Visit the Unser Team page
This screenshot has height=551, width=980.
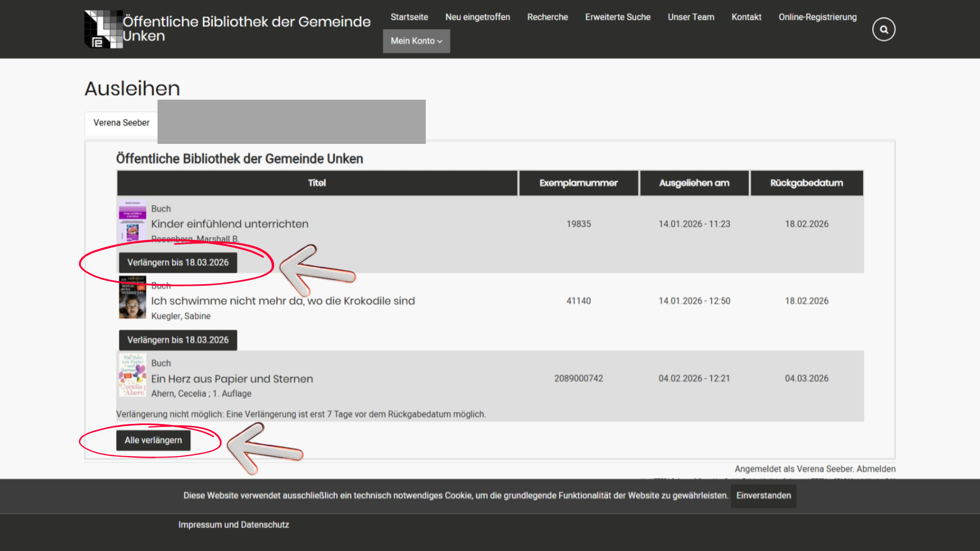click(x=691, y=17)
